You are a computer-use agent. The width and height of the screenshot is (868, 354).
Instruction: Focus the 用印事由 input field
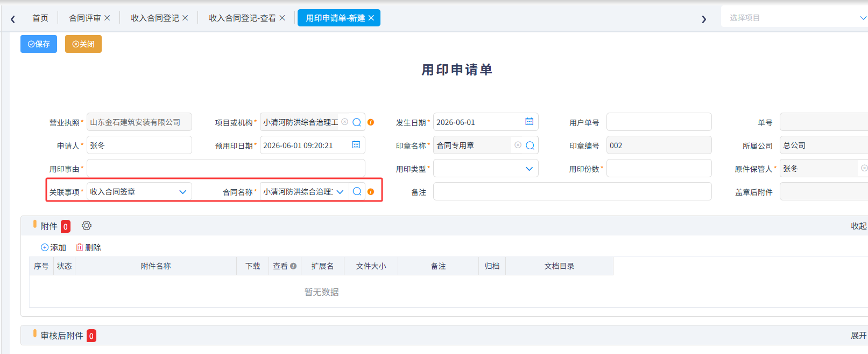(226, 168)
